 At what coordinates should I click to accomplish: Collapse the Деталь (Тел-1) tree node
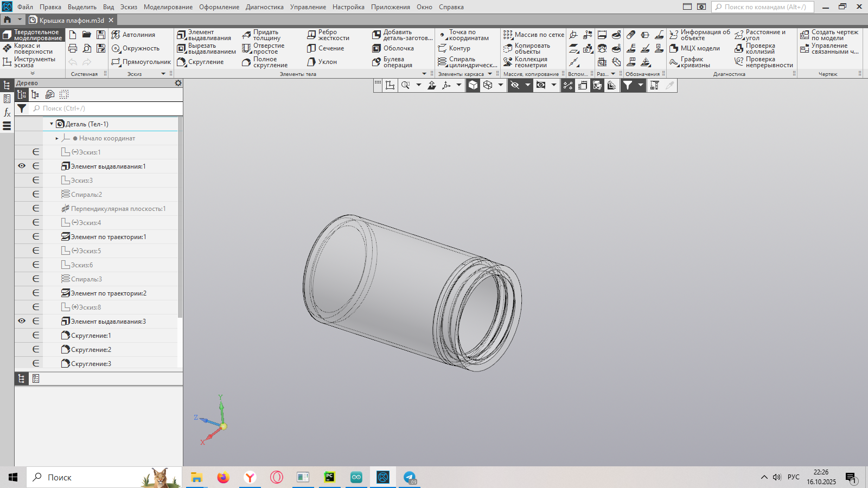coord(52,124)
